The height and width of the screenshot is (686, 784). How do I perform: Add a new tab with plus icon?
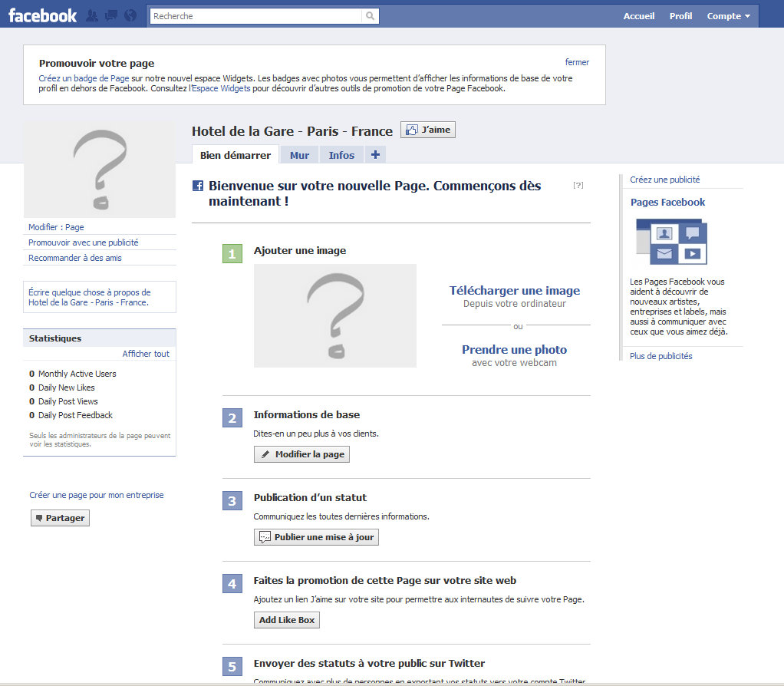point(375,155)
